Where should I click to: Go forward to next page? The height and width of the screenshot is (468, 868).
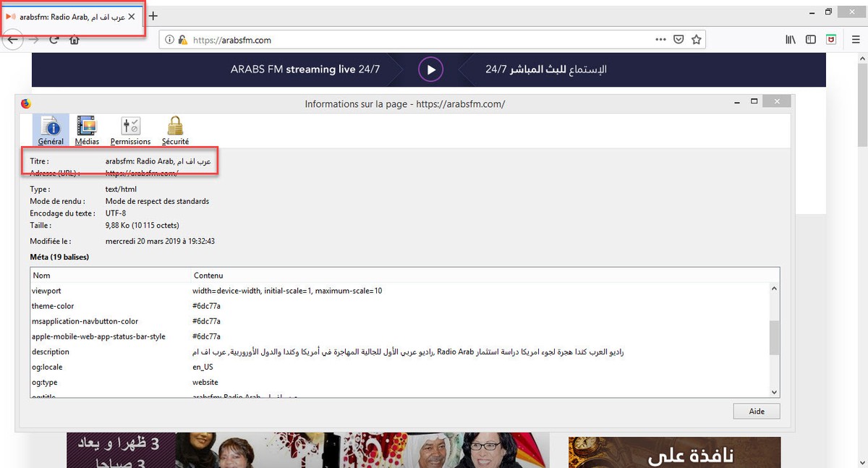[x=33, y=40]
